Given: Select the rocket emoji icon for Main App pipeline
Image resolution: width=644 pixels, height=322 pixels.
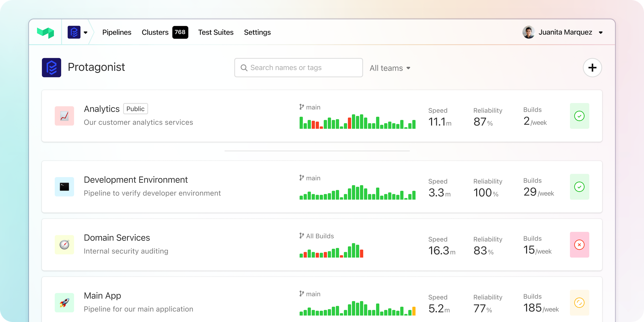Looking at the screenshot, I should pyautogui.click(x=64, y=303).
